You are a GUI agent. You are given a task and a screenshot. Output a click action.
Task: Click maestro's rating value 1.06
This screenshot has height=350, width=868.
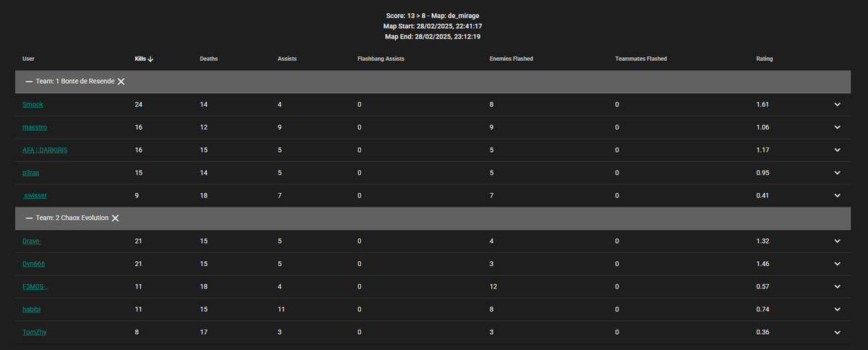(x=762, y=127)
